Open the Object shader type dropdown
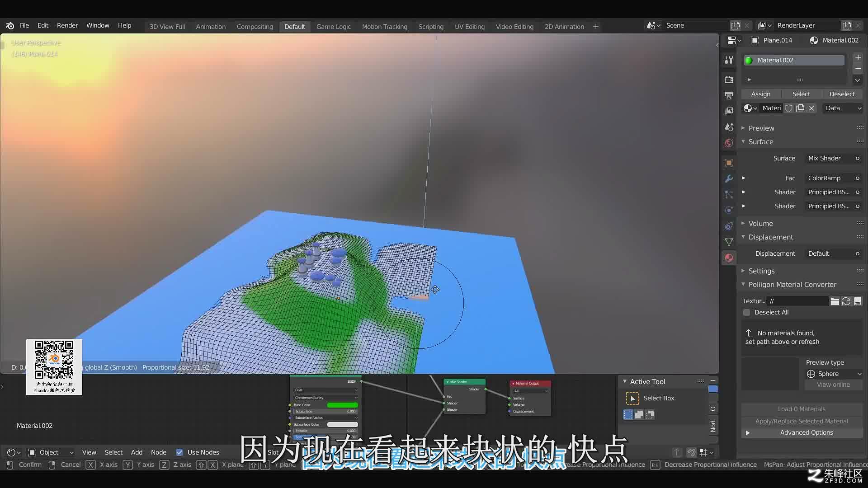Image resolution: width=868 pixels, height=488 pixels. pos(51,452)
